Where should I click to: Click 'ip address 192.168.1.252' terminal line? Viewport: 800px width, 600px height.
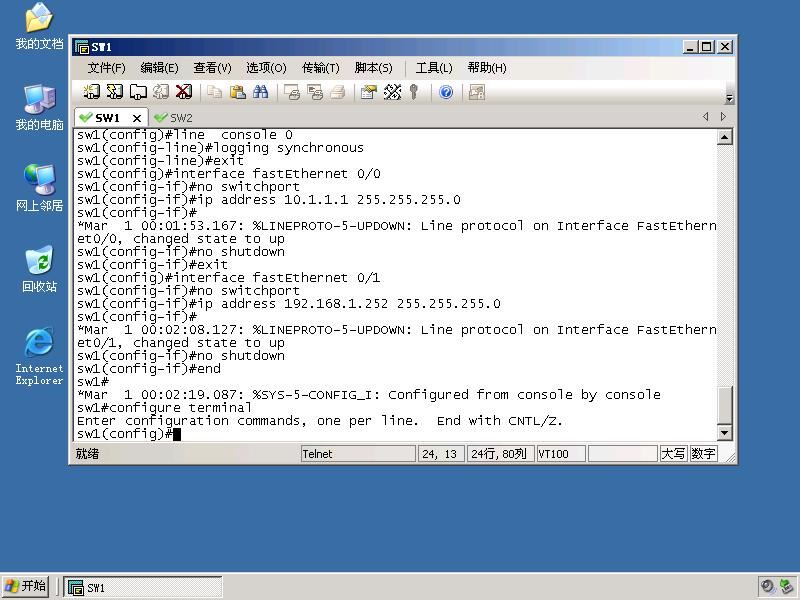[289, 304]
